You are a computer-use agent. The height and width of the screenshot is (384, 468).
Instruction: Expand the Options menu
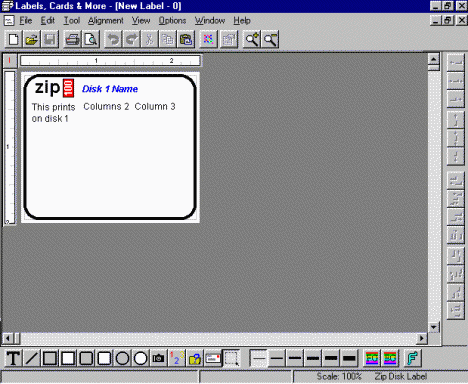point(172,21)
